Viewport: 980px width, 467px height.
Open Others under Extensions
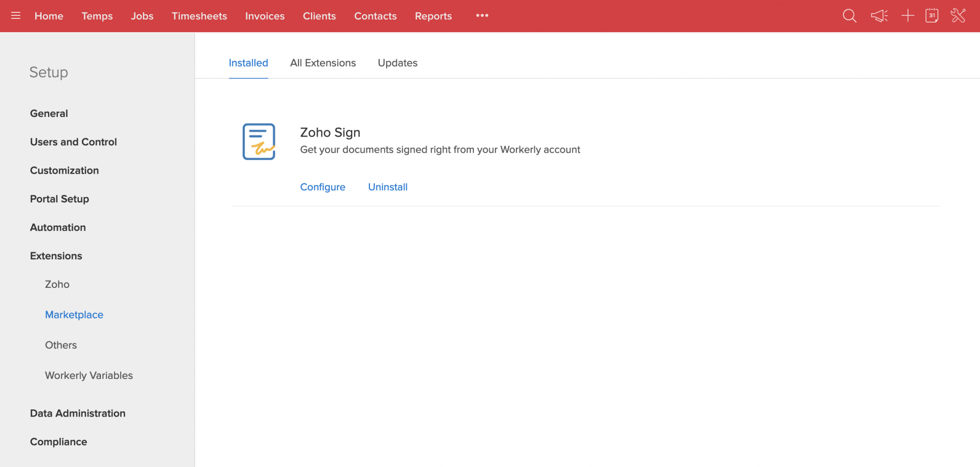[x=61, y=345]
